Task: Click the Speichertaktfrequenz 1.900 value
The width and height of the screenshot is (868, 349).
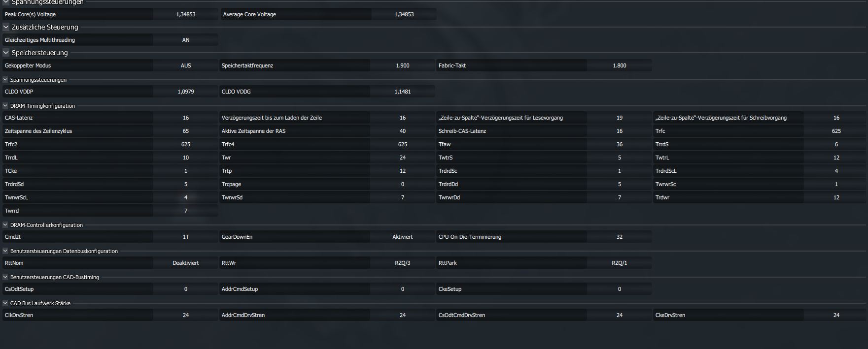Action: click(x=403, y=65)
